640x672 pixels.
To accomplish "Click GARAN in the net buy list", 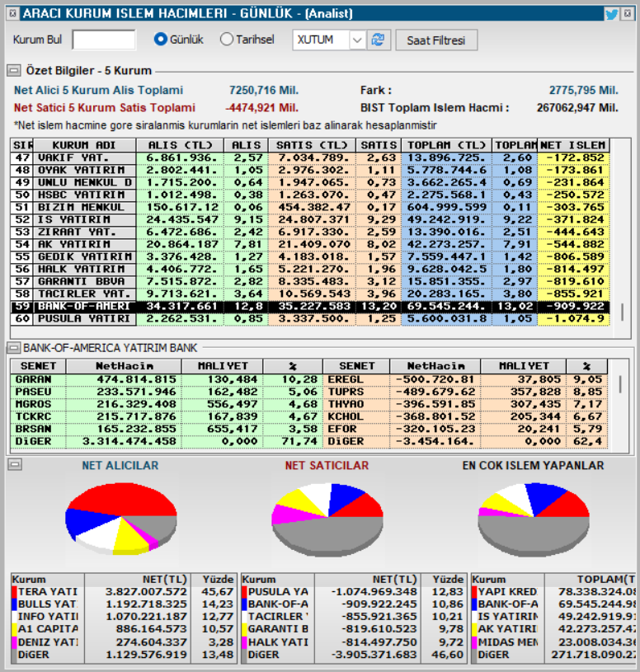I will (x=34, y=380).
